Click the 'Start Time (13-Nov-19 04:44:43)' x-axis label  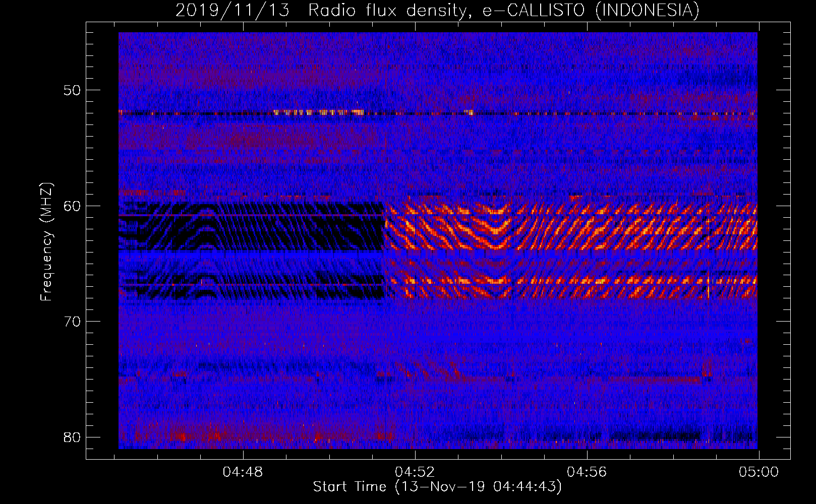point(437,487)
